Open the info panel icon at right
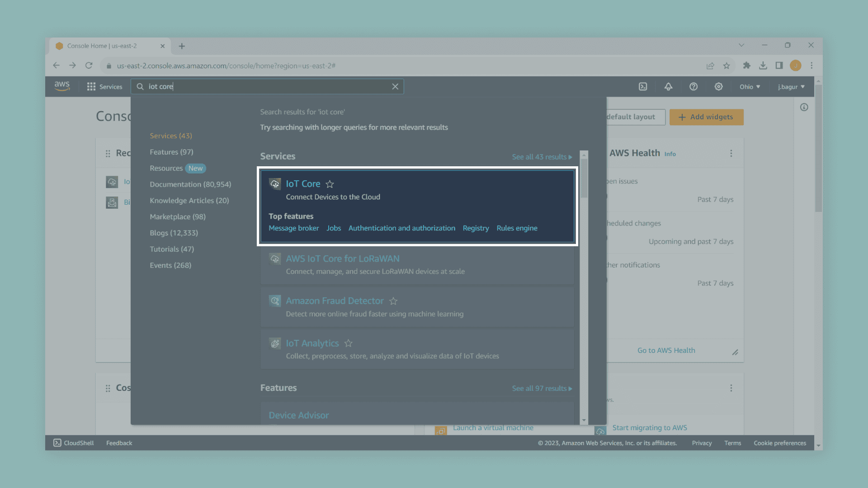 click(804, 108)
